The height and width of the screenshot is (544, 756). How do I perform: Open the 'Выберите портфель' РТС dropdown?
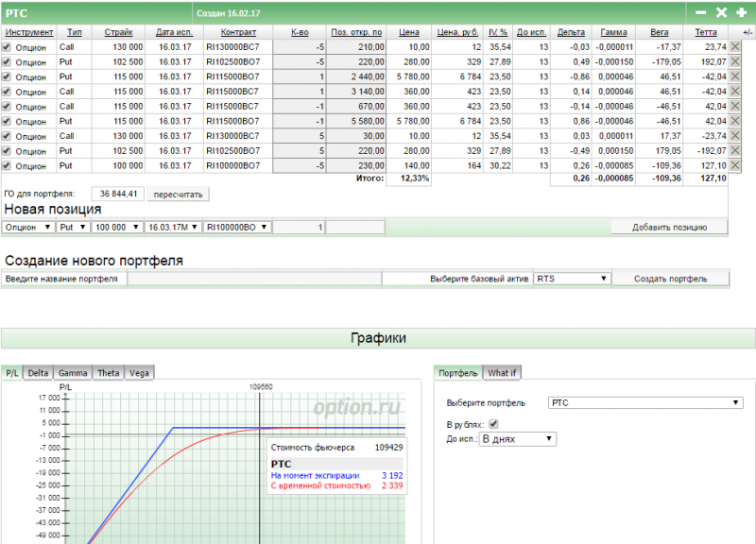645,403
